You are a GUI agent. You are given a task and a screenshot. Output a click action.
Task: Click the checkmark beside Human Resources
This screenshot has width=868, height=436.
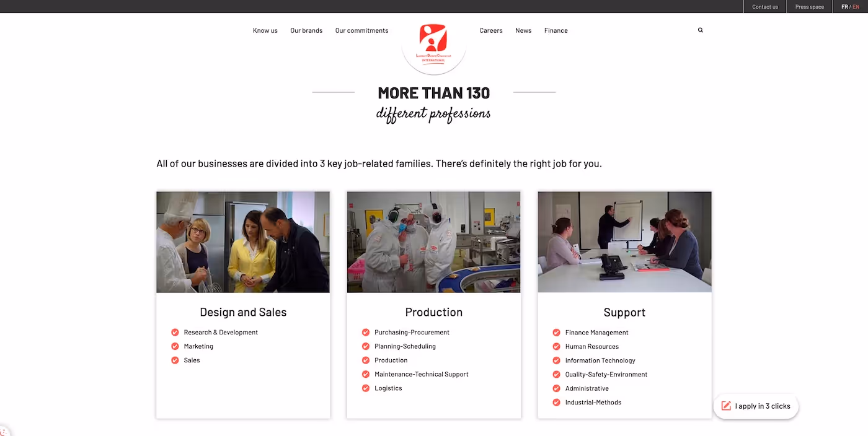[x=556, y=346]
